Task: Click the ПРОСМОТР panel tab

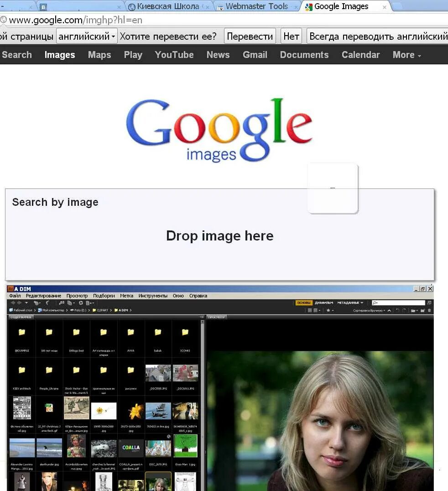Action: pyautogui.click(x=217, y=317)
